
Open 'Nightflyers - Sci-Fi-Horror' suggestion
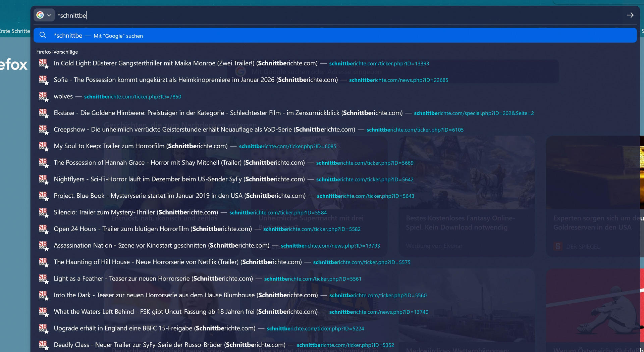click(335, 179)
